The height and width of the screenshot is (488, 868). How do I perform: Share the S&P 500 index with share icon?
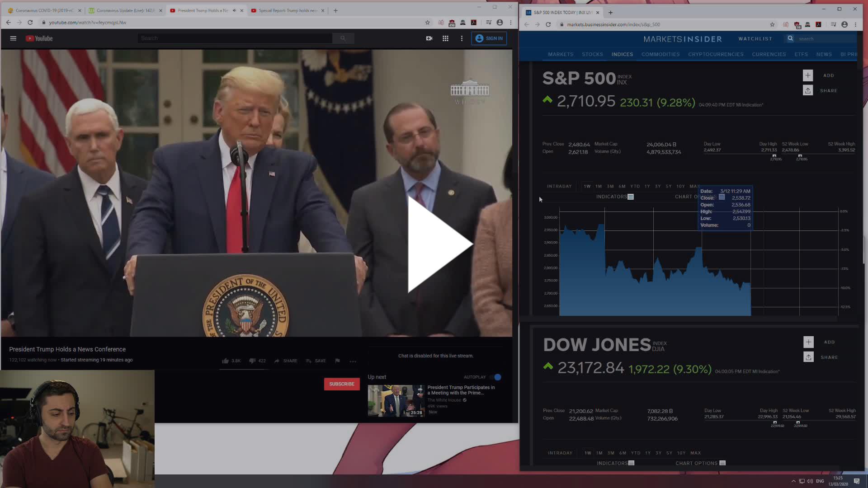808,90
